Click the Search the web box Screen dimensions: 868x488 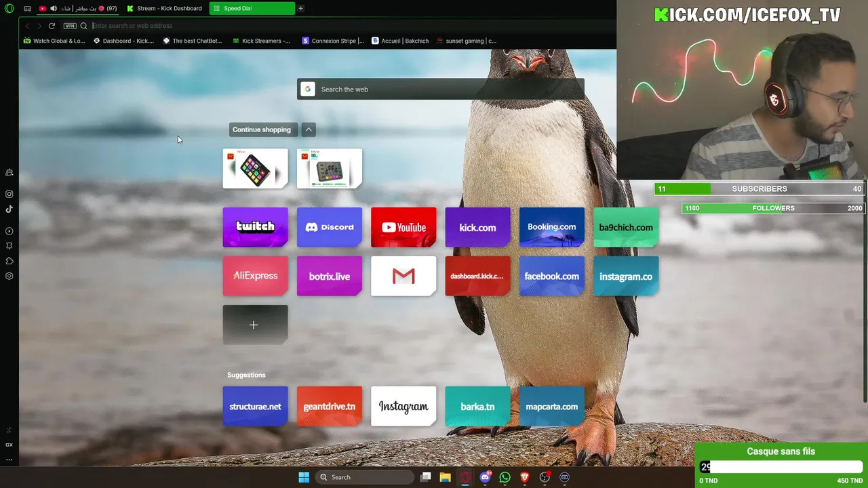(x=441, y=89)
